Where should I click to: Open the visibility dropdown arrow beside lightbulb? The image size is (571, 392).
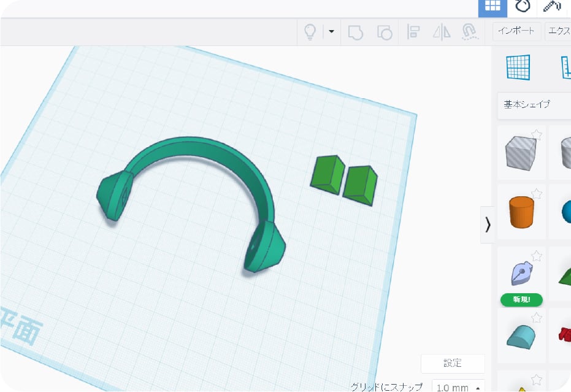pos(331,32)
